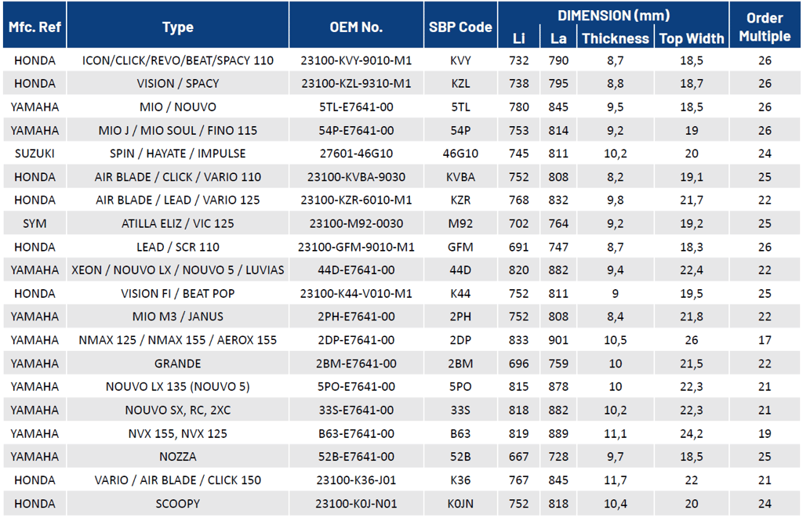803x532 pixels.
Task: Click OEM number 23100-K36-J01
Action: pyautogui.click(x=356, y=480)
